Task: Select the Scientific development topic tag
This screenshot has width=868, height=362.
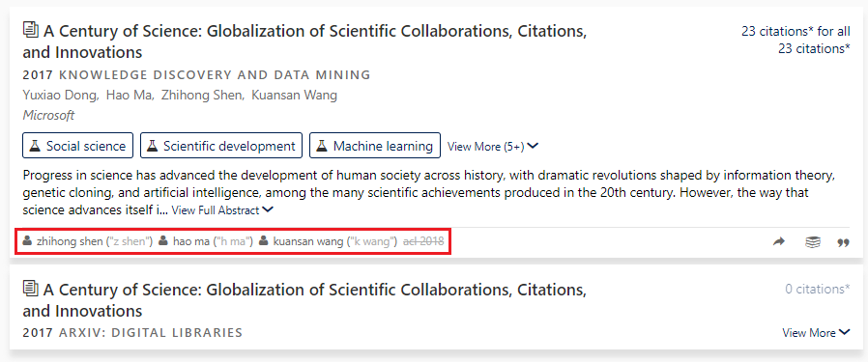Action: click(x=221, y=146)
